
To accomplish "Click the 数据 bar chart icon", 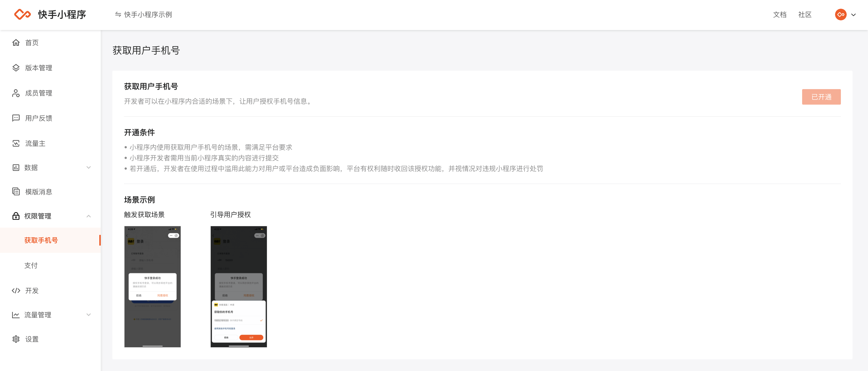I will point(16,168).
